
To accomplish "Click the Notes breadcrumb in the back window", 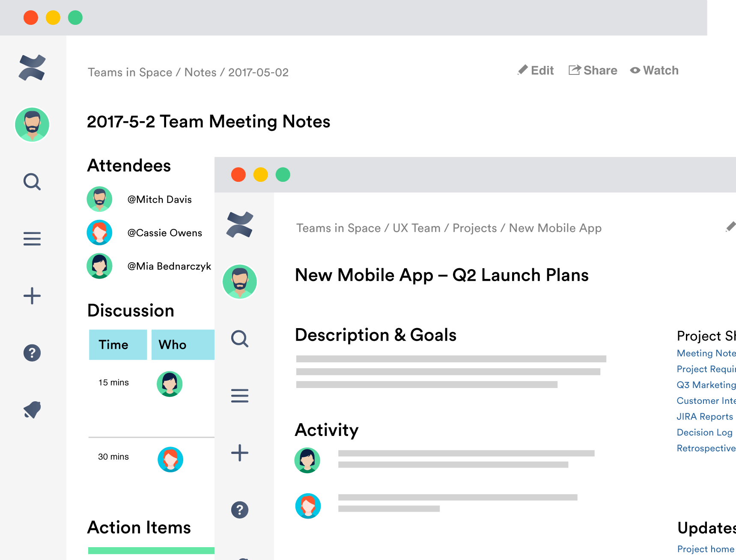I will point(200,72).
